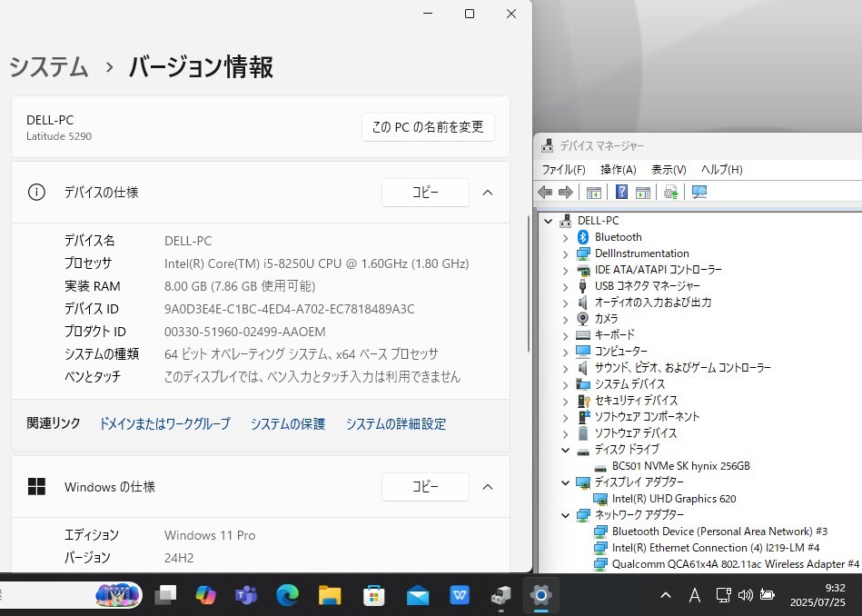Show hidden icons in the system tray
The height and width of the screenshot is (616, 862).
pyautogui.click(x=666, y=595)
